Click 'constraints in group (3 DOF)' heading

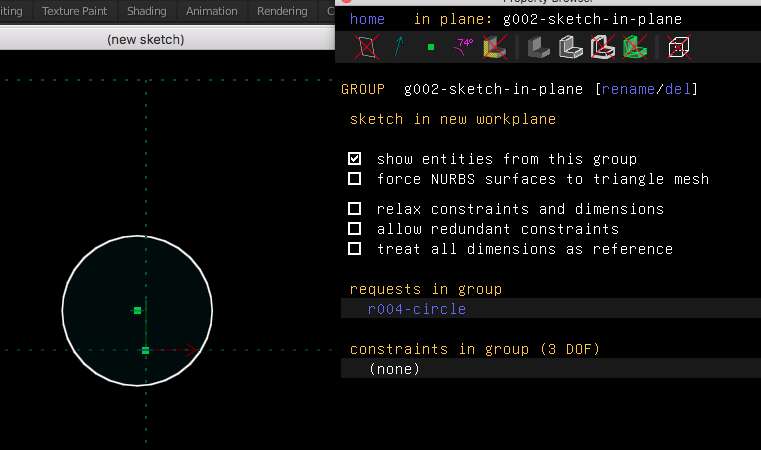click(x=475, y=349)
